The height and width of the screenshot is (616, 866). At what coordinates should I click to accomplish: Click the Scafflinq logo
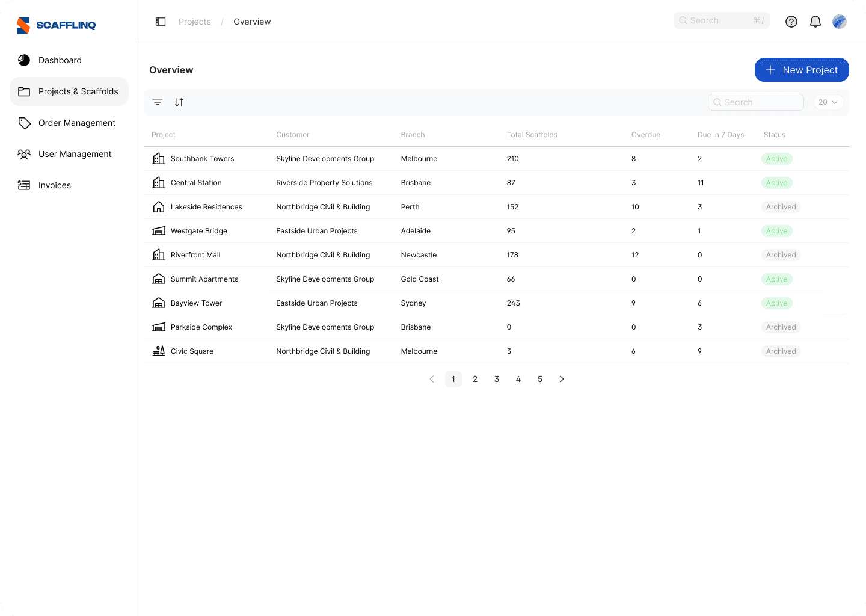click(x=56, y=25)
